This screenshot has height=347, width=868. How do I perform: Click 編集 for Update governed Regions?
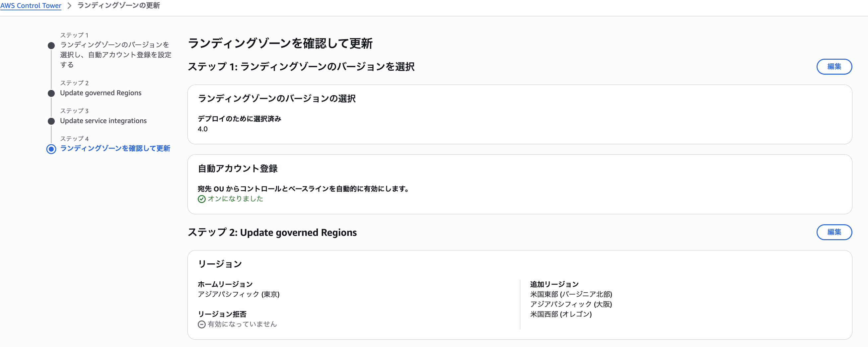[x=834, y=232]
